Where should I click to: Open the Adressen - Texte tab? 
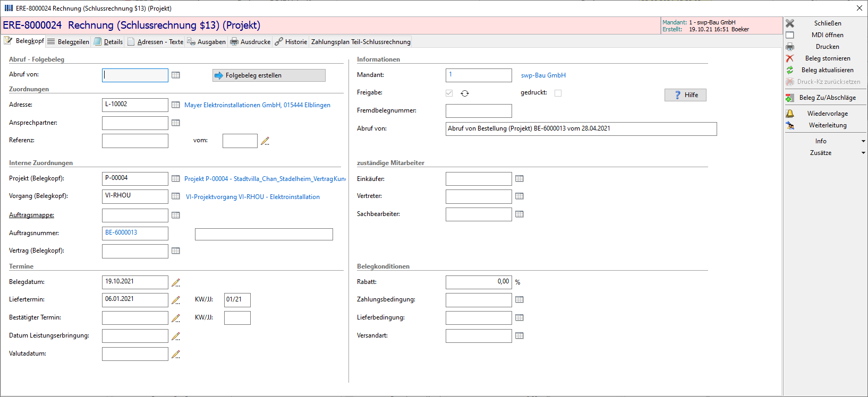pyautogui.click(x=155, y=42)
